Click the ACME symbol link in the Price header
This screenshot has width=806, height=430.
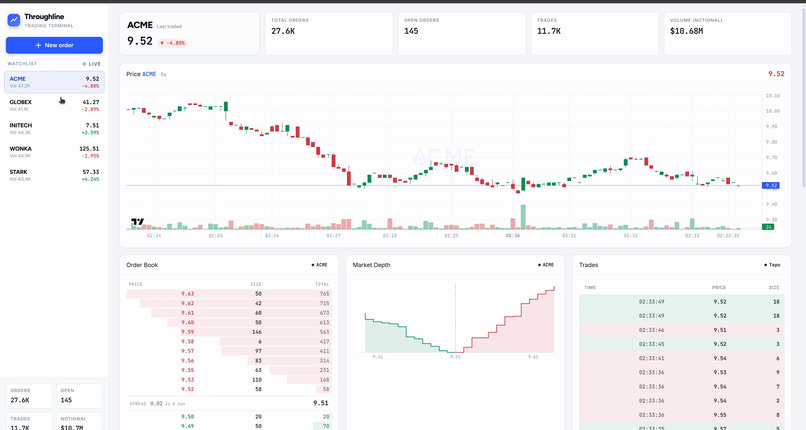pos(149,74)
